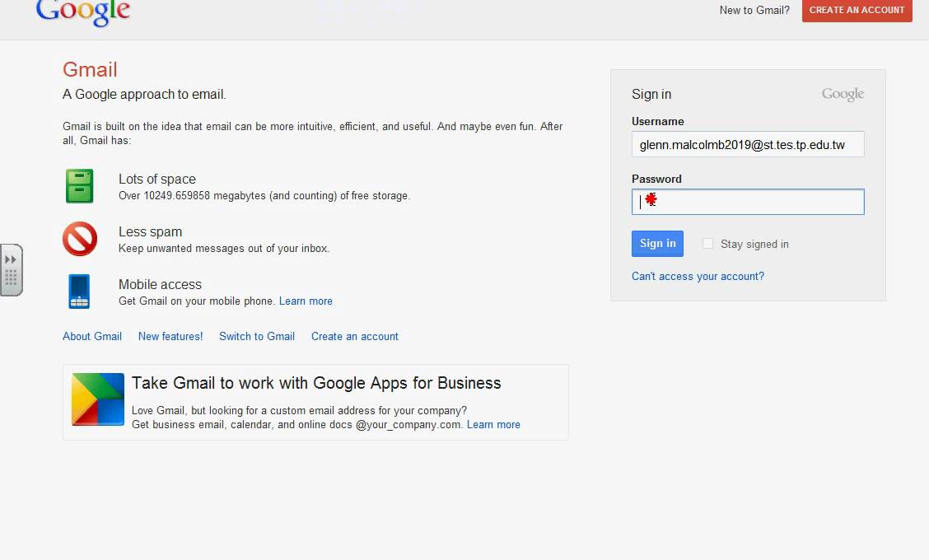
Task: Open the New features! link
Action: pyautogui.click(x=170, y=336)
